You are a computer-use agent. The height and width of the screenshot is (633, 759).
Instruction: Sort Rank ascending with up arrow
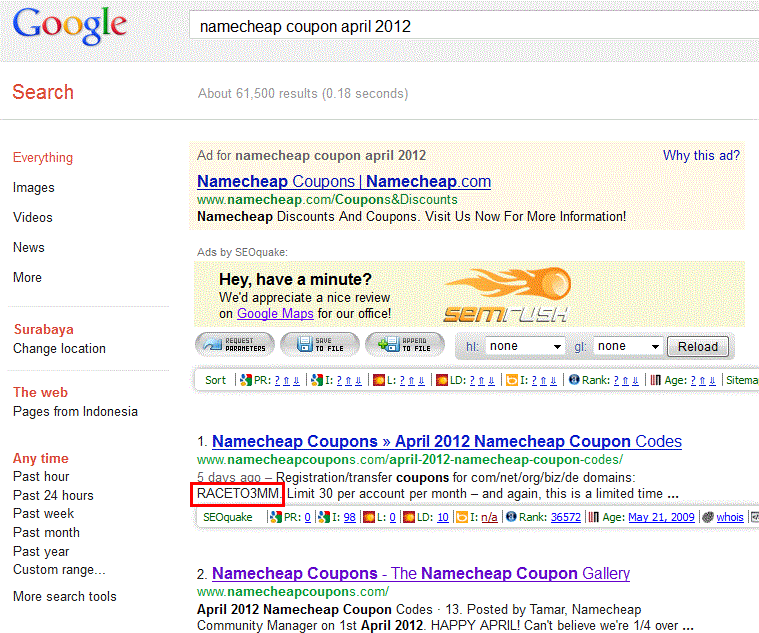coord(625,381)
